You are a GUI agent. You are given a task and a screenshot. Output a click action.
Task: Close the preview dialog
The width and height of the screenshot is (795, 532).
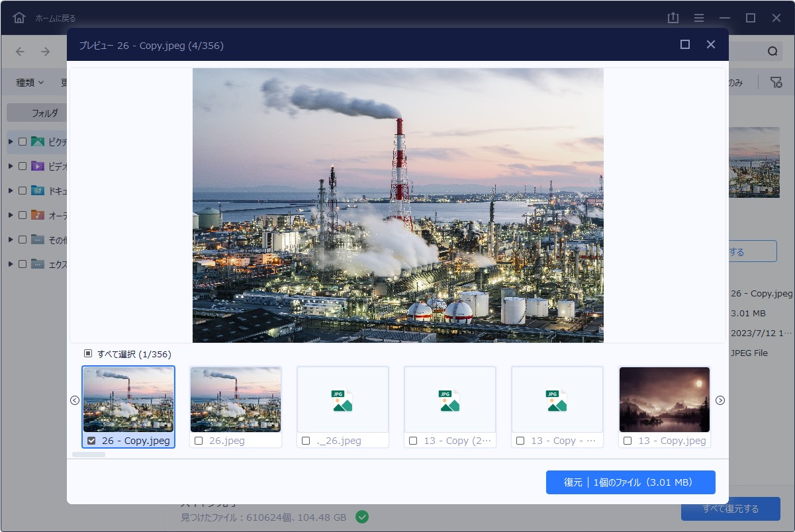click(710, 44)
